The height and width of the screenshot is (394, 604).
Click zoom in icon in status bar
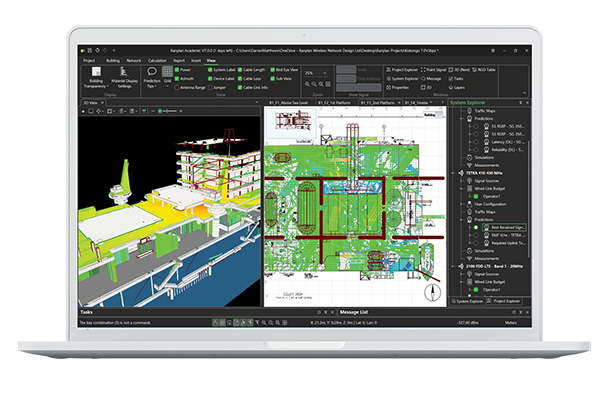pos(264,323)
